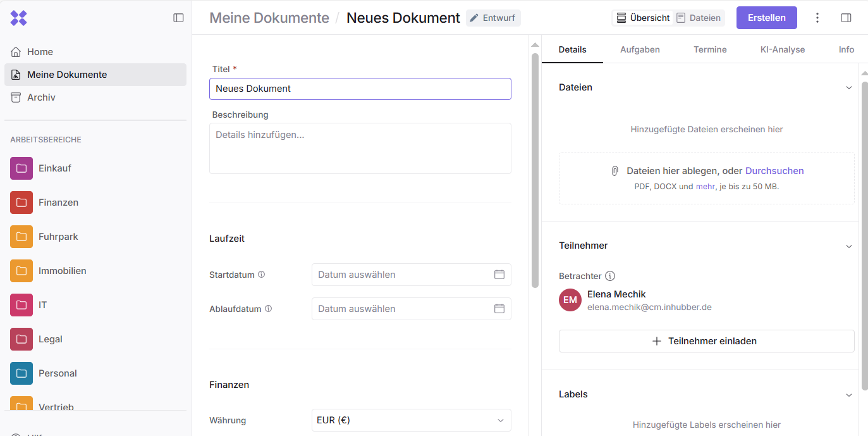Screen dimensions: 868x436
Task: Click the Durchsuchen link
Action: (774, 171)
